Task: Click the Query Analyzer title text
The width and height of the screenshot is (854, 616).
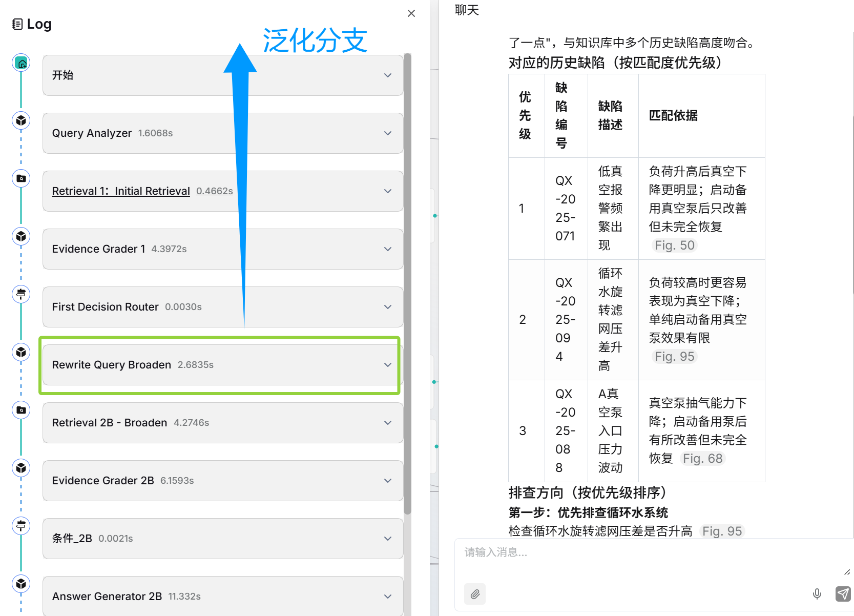Action: pos(92,133)
